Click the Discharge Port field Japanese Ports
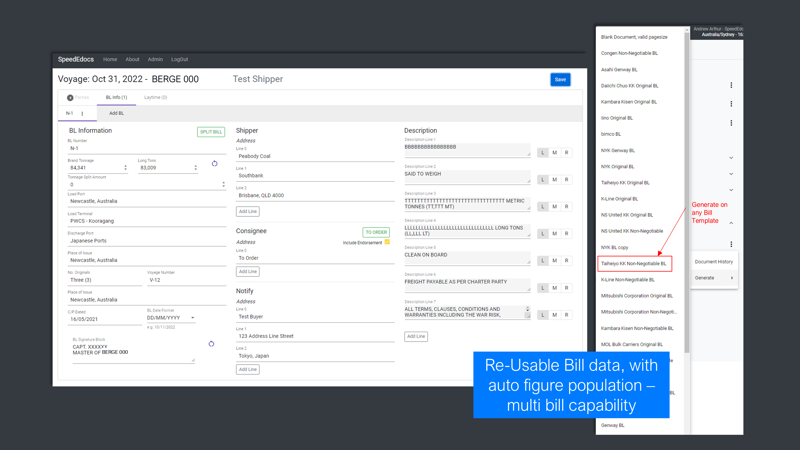Screen dimensions: 800x450 (147, 240)
